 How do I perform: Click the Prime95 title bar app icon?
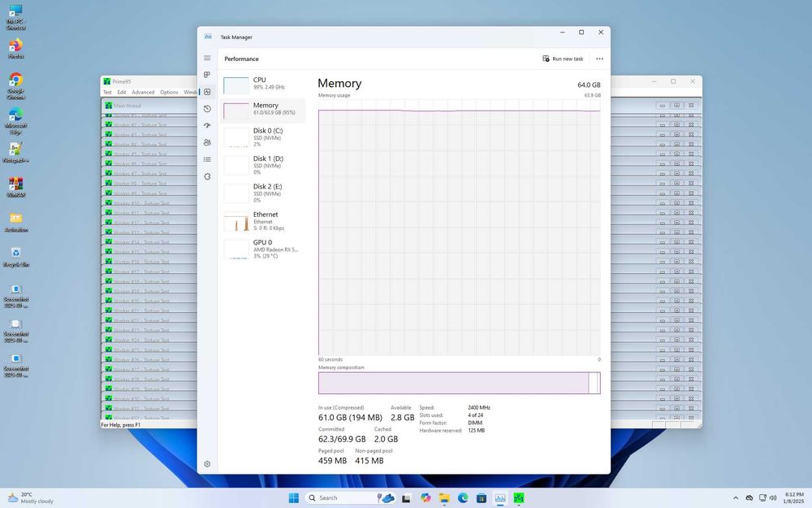point(106,81)
